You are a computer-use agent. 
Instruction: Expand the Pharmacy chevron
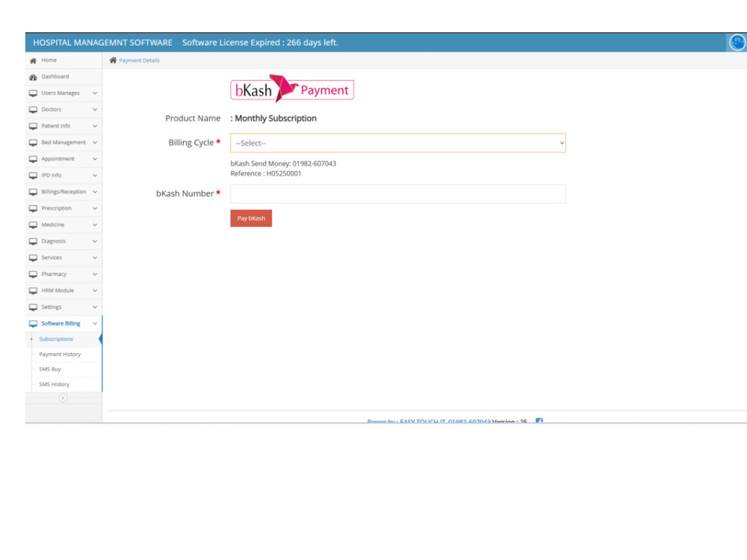95,274
